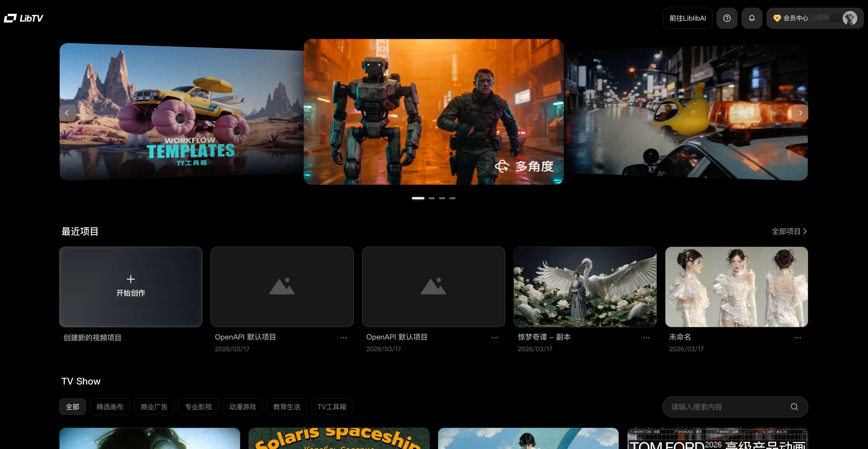Click the plus icon to start creating
868x449 pixels.
click(131, 279)
